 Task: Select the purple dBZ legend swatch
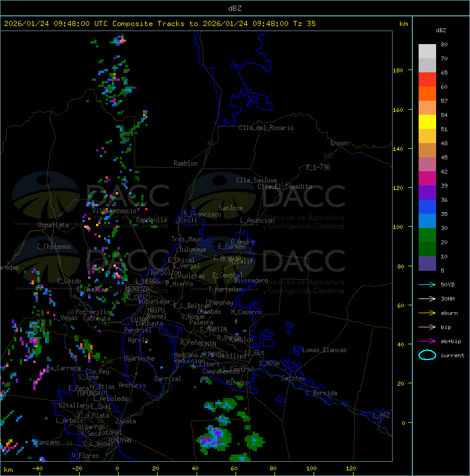[x=427, y=193]
